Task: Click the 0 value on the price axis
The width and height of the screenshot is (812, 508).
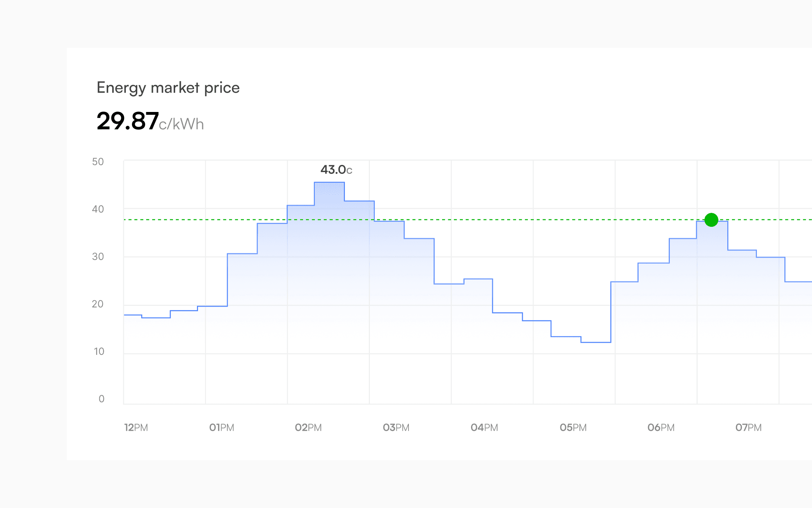Action: pyautogui.click(x=101, y=399)
